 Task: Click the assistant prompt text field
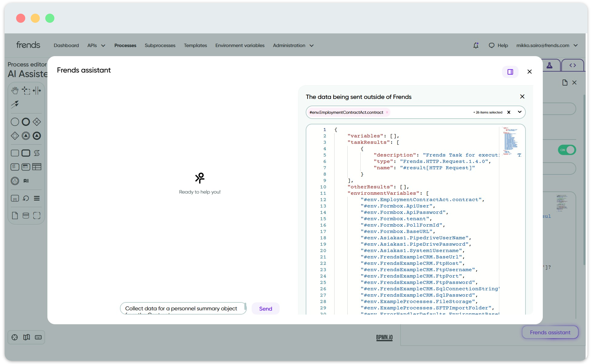(182, 308)
